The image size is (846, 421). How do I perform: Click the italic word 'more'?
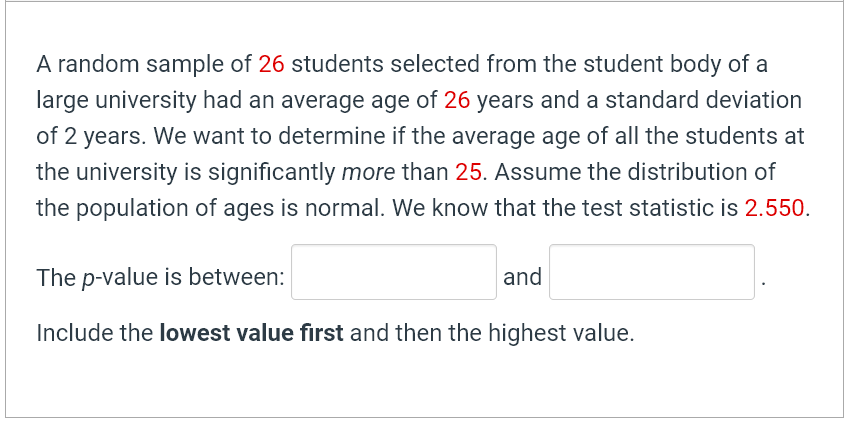[368, 172]
